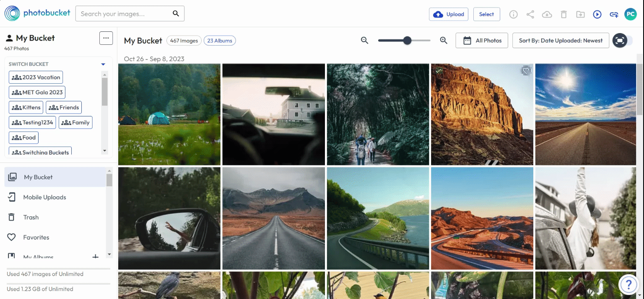
Task: Click the delete trash can toolbar icon
Action: tap(564, 14)
